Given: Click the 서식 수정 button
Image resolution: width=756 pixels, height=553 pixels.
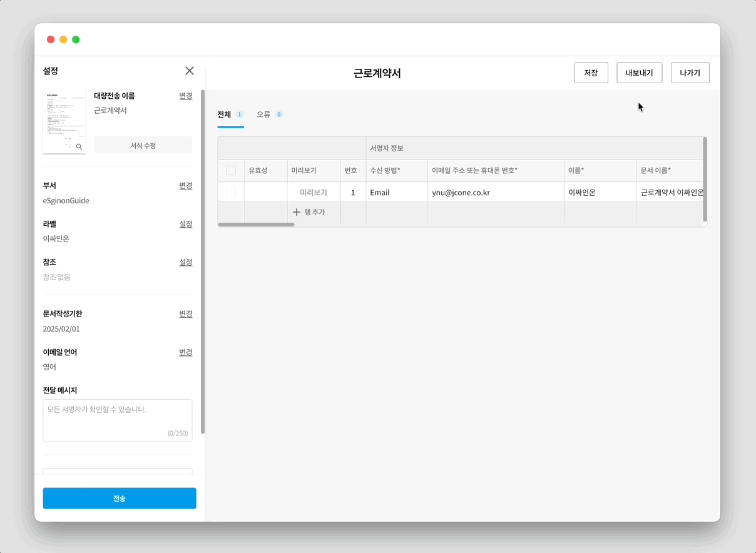Looking at the screenshot, I should coord(143,145).
